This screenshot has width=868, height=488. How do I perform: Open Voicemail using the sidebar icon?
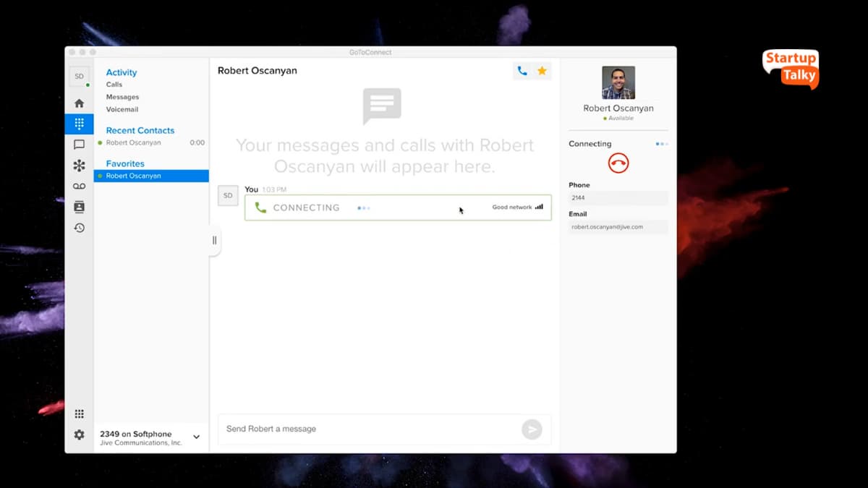click(x=79, y=186)
